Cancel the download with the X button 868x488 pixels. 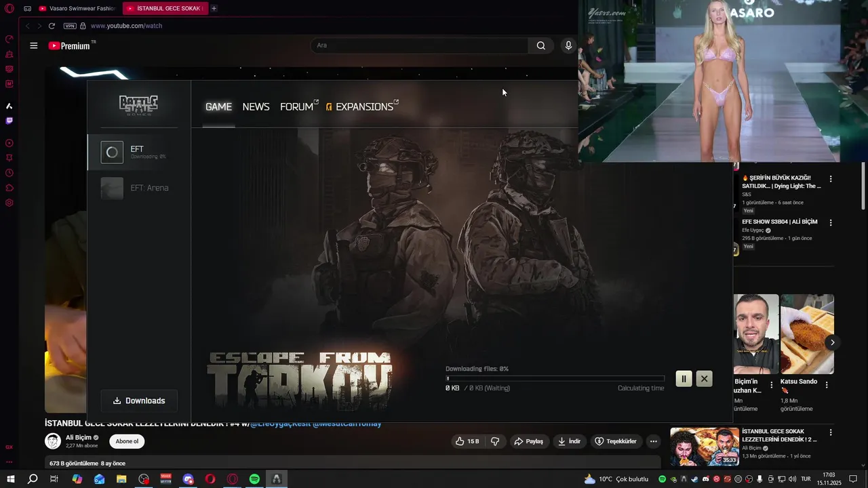[704, 379]
